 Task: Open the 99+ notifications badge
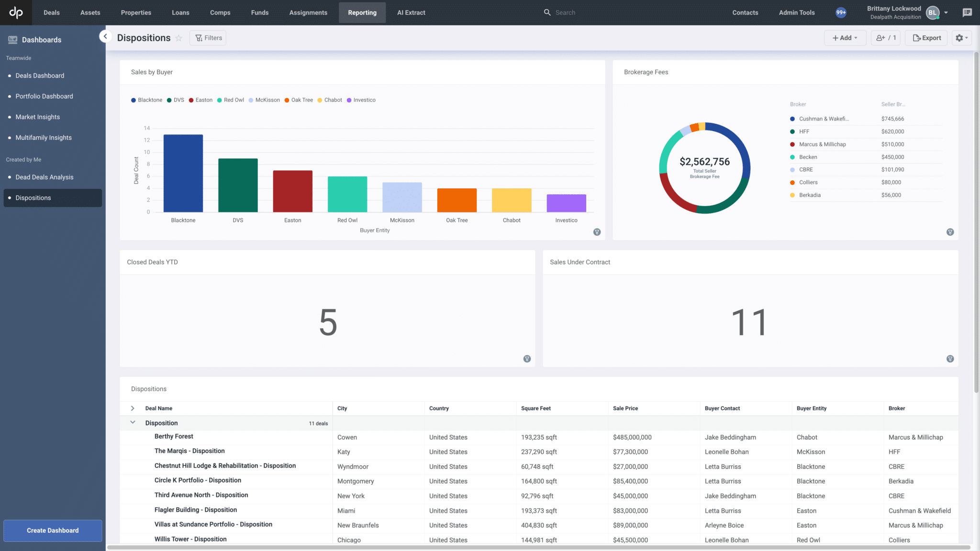click(841, 12)
